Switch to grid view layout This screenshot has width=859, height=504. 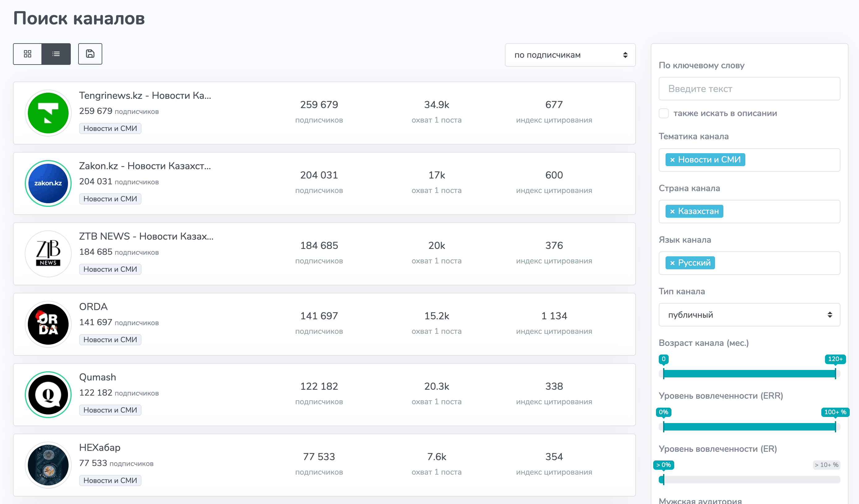[x=28, y=54]
